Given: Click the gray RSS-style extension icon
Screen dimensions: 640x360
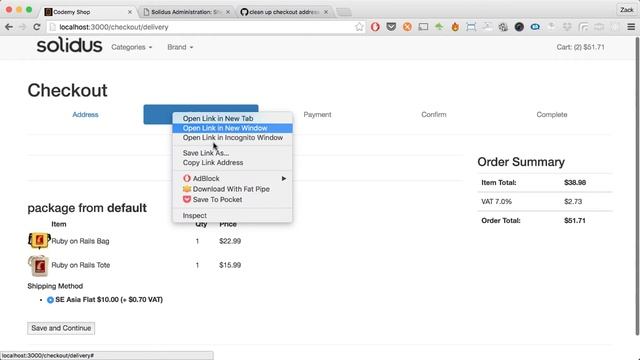Looking at the screenshot, I should [x=583, y=27].
